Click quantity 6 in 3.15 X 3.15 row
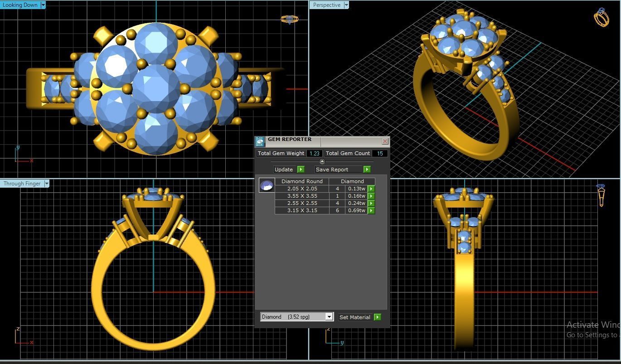Screen dimensions: 621x364 (337, 210)
